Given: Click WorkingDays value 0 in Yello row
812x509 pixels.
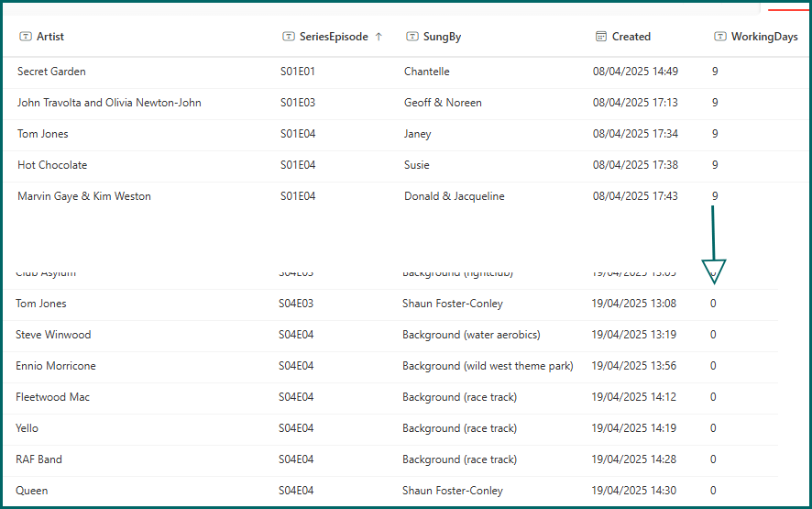Looking at the screenshot, I should [x=713, y=428].
